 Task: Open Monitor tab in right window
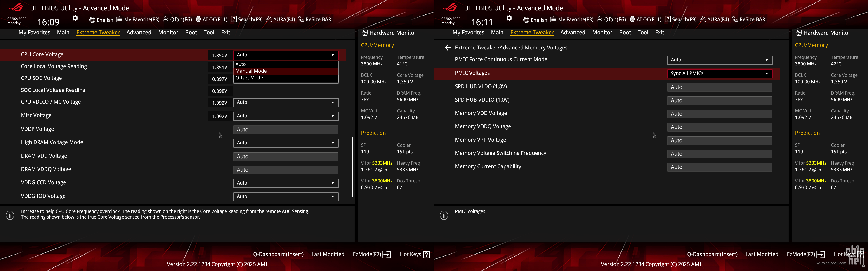[602, 32]
